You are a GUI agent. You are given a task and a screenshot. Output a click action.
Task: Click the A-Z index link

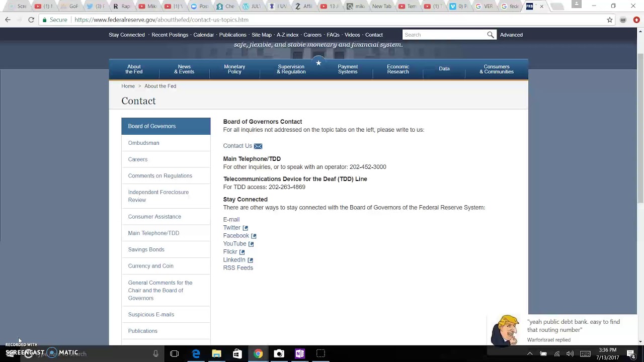pos(287,35)
